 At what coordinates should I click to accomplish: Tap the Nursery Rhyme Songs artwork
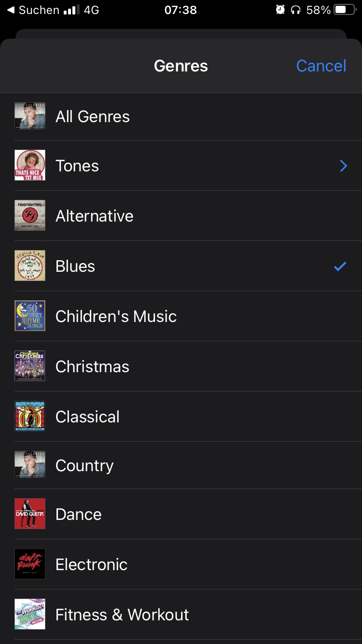[x=30, y=316]
